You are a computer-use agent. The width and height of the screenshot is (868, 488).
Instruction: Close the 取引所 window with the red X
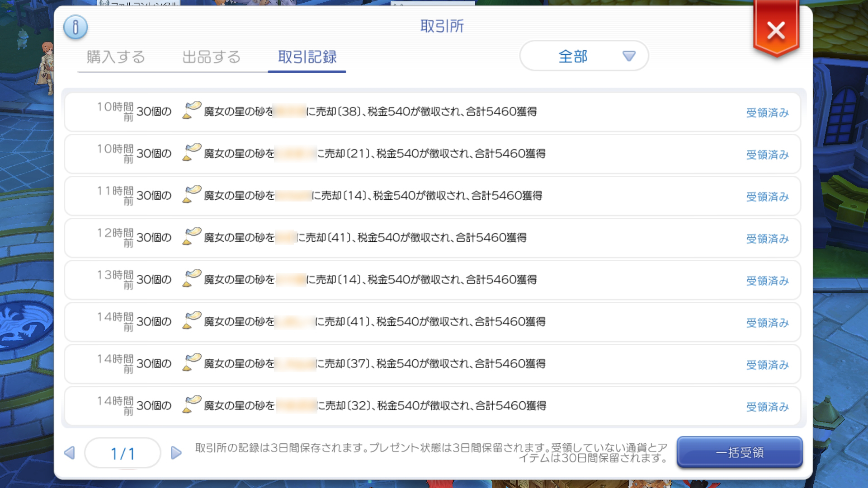(x=776, y=31)
